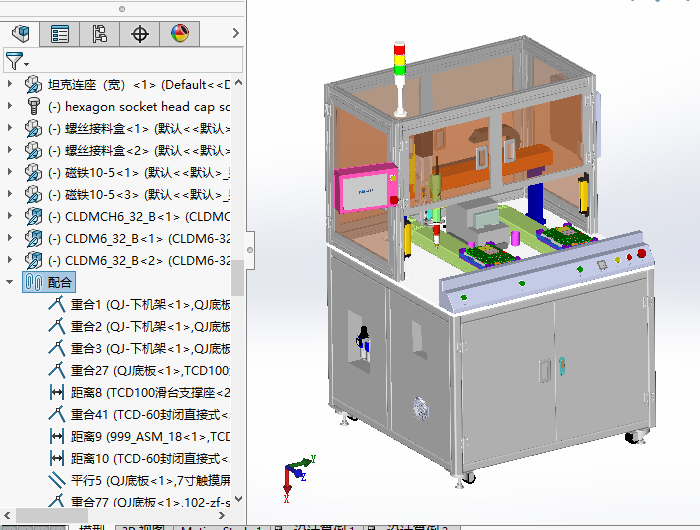The width and height of the screenshot is (700, 530).
Task: Open the tree filter funnel dropdown
Action: 17,61
